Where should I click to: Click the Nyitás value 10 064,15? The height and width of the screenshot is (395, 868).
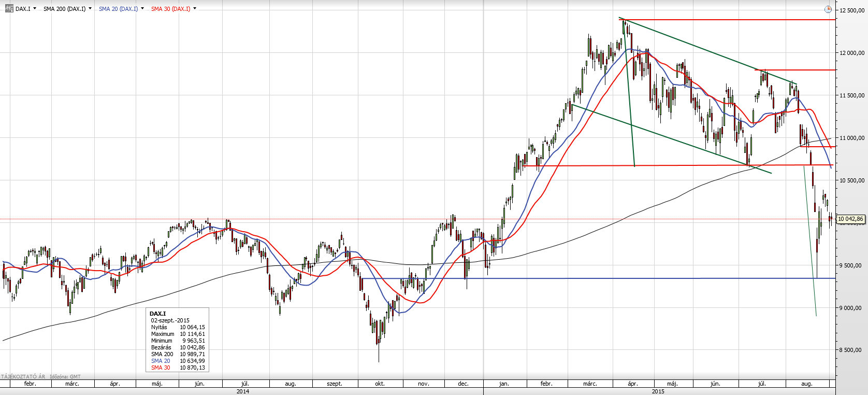click(192, 327)
